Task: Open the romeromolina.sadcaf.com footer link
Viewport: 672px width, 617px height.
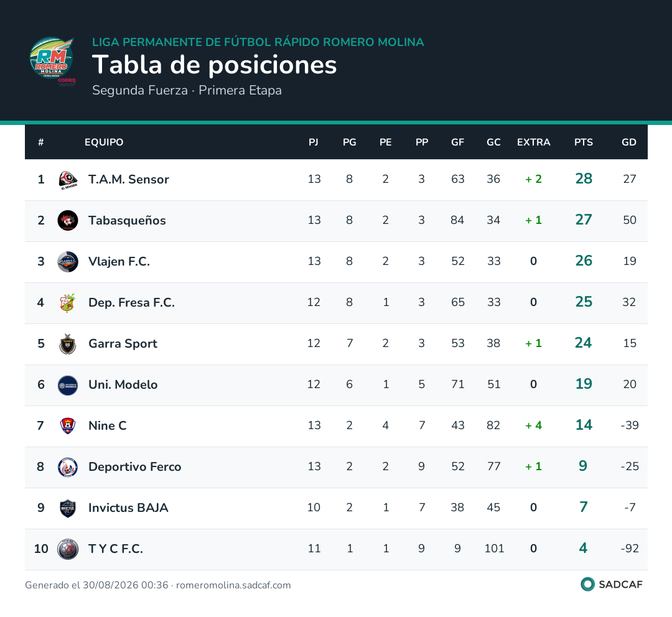Action: click(233, 585)
